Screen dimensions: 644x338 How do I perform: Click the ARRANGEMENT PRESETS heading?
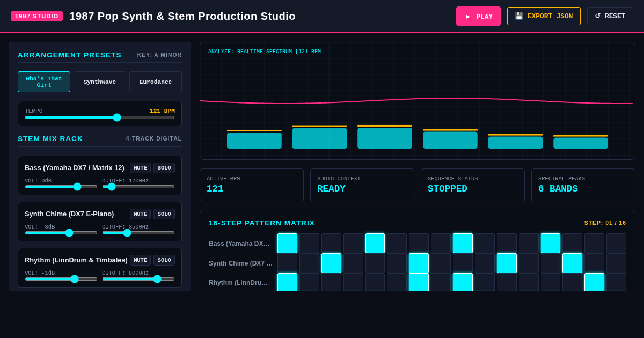70,55
